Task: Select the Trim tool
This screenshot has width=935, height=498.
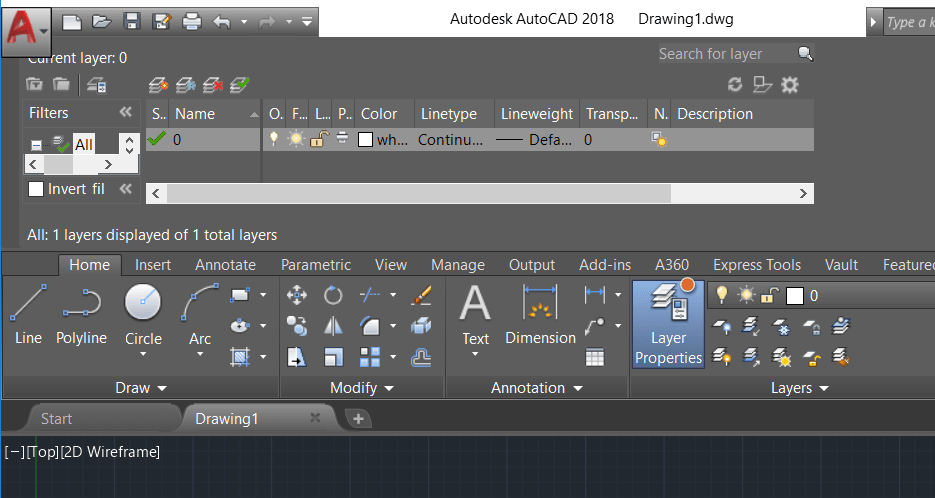Action: coord(370,295)
